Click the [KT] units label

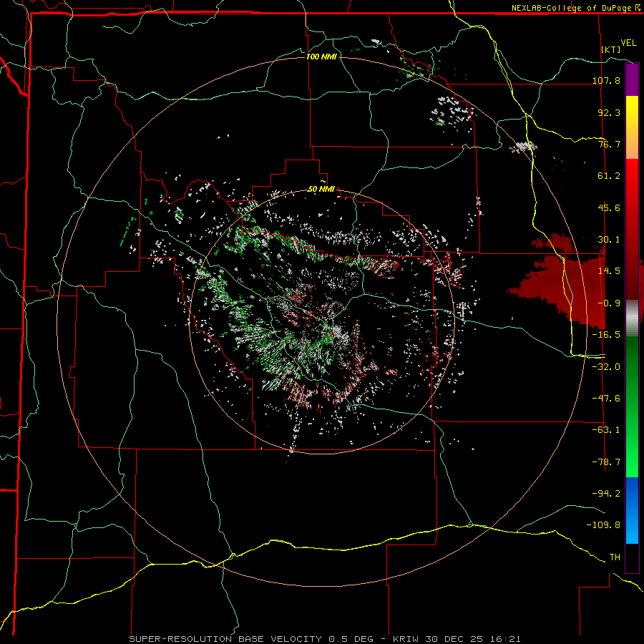coord(611,49)
